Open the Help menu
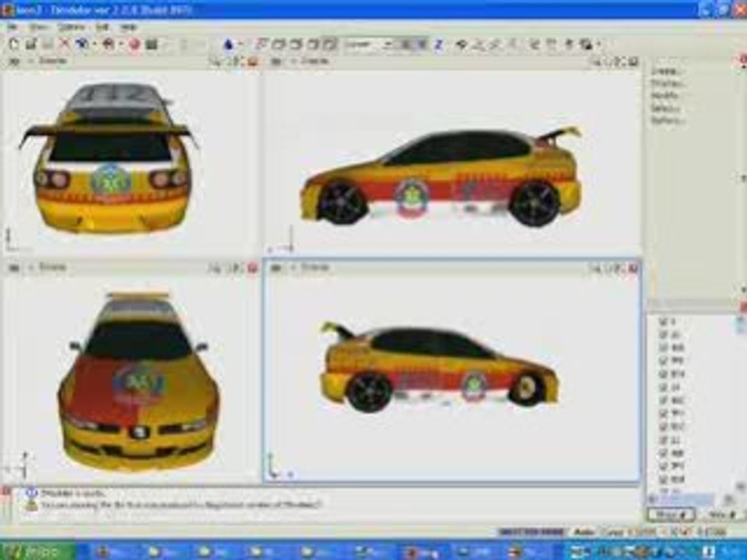Image resolution: width=747 pixels, height=560 pixels. click(128, 27)
